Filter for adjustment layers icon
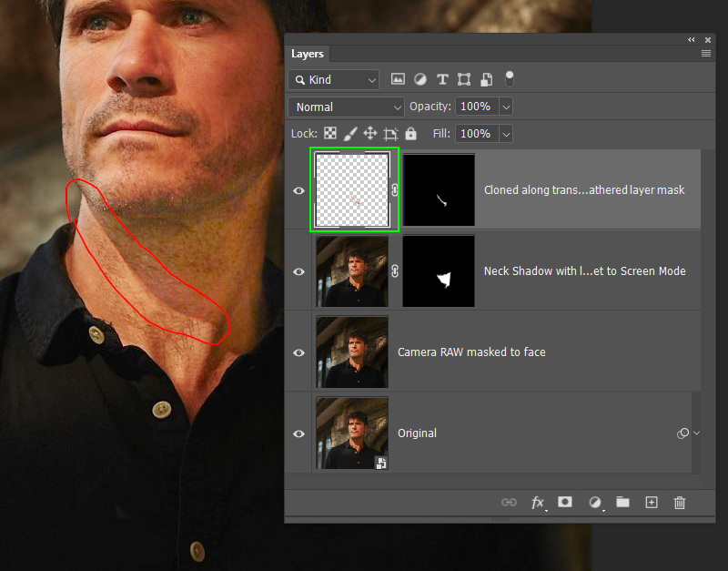The width and height of the screenshot is (728, 571). tap(420, 79)
